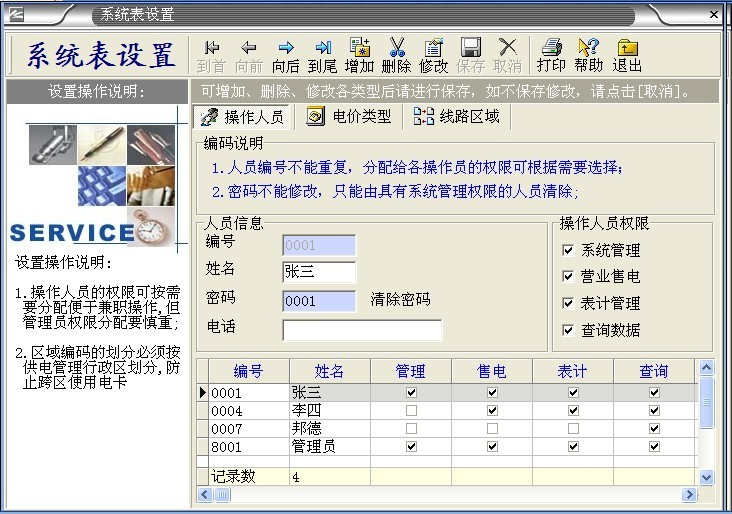
Task: Open 帮助 (help) from the toolbar
Action: (588, 48)
